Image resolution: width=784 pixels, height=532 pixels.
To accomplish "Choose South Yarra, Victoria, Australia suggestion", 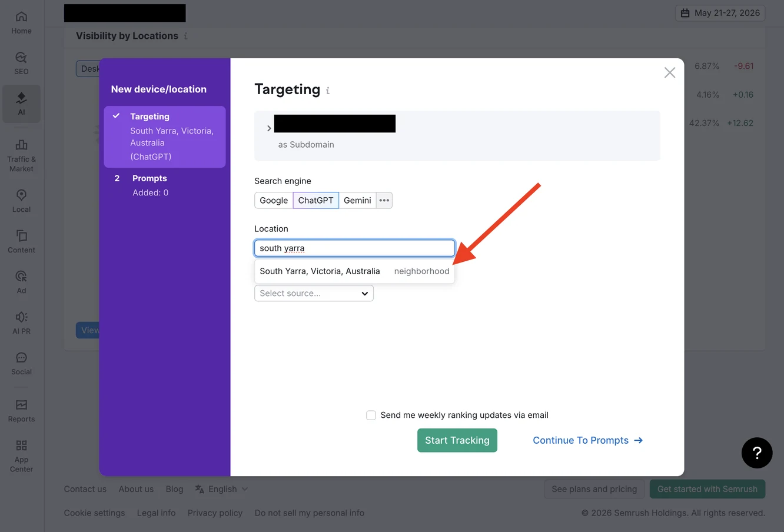I will 354,271.
